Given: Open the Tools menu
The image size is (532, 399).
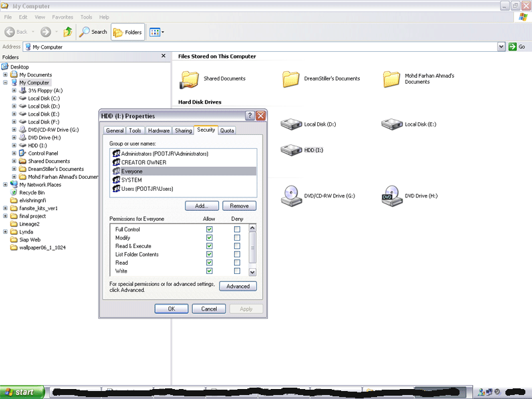Looking at the screenshot, I should click(x=86, y=17).
